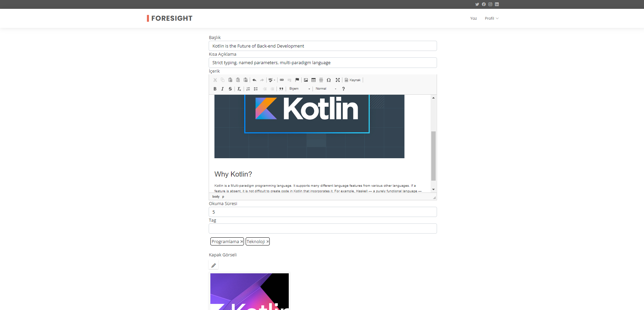This screenshot has height=310, width=644.
Task: Insert an image in the content editor
Action: [306, 80]
